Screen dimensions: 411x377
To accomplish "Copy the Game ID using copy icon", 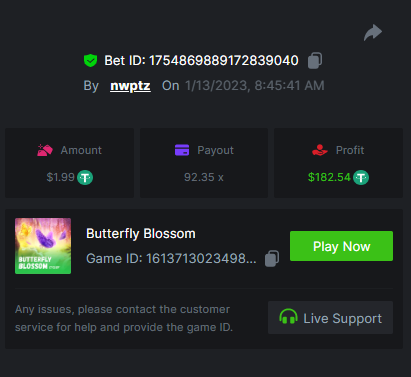I will pos(272,259).
